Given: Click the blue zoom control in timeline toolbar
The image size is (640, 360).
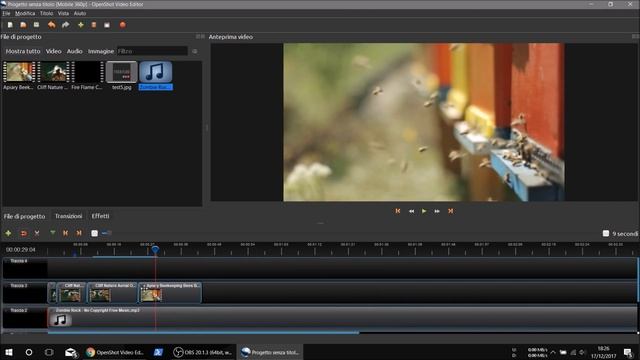Looking at the screenshot, I should (x=107, y=233).
